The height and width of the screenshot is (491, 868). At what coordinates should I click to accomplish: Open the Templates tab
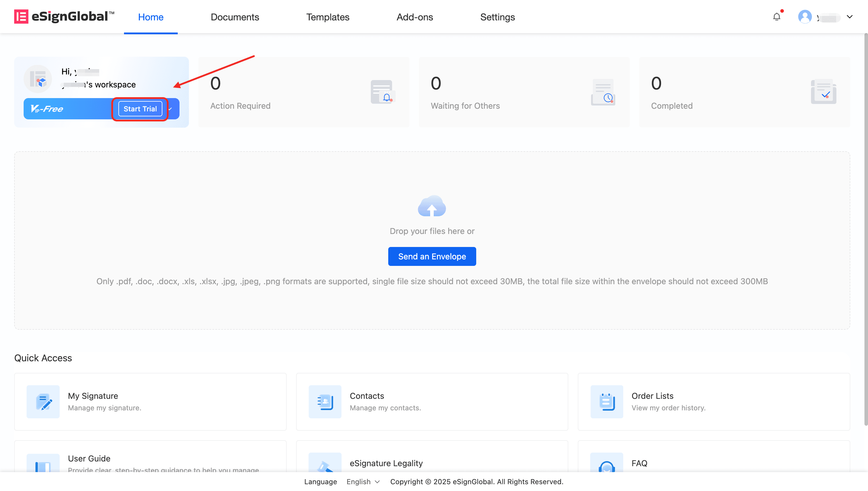(327, 17)
